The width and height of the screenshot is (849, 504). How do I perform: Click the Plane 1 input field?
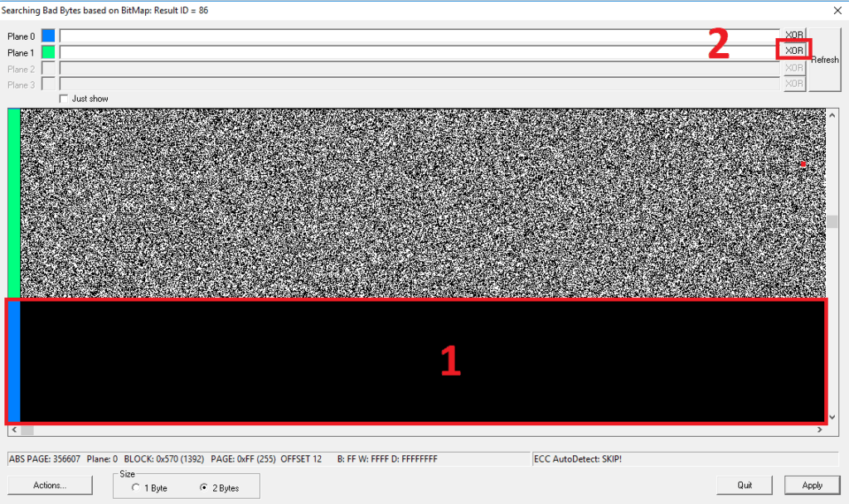click(x=420, y=52)
